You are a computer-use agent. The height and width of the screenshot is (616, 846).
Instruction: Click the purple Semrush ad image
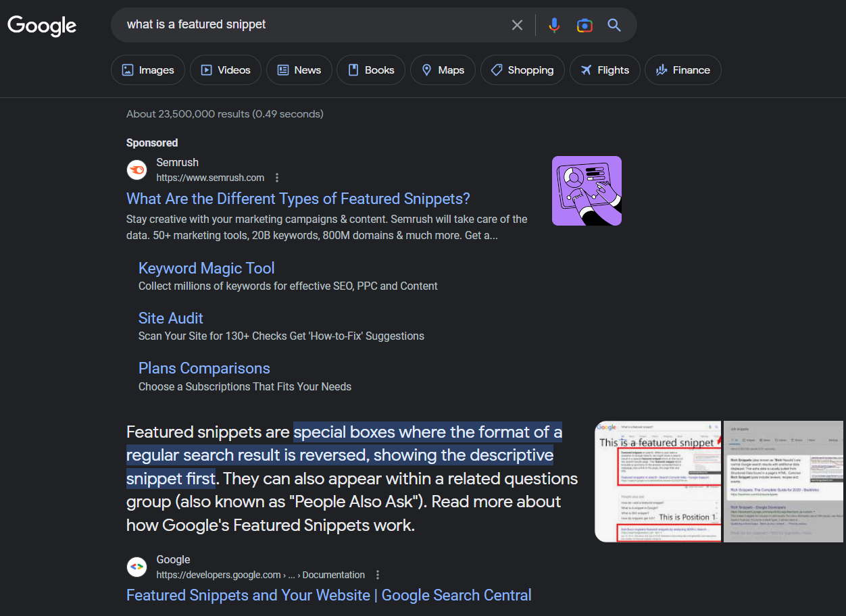point(587,190)
